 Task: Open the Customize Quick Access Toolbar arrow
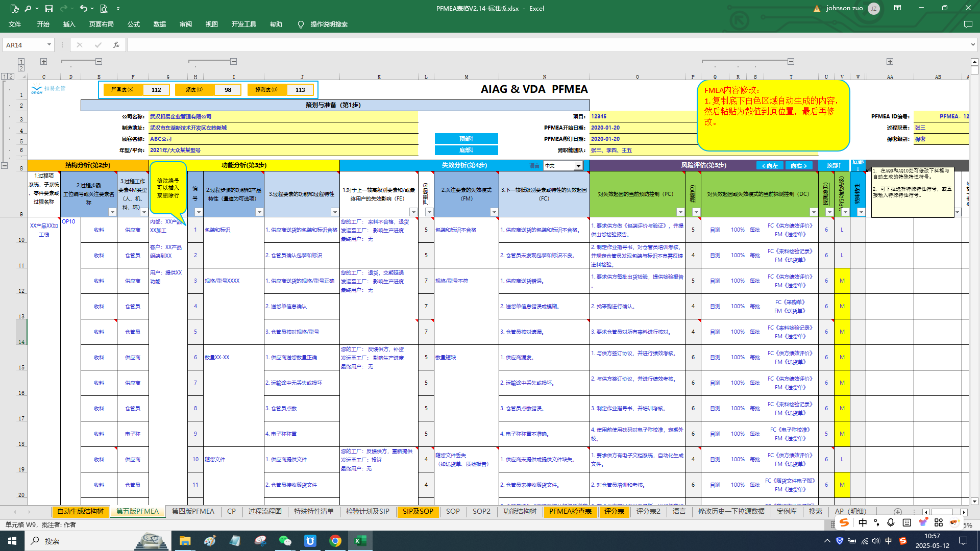118,9
